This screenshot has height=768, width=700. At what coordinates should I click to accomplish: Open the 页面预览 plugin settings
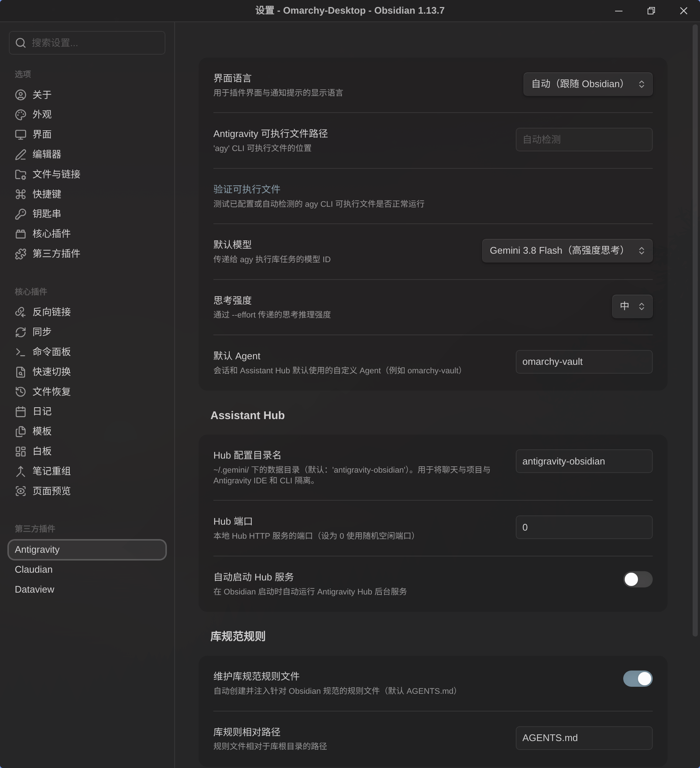pyautogui.click(x=87, y=491)
